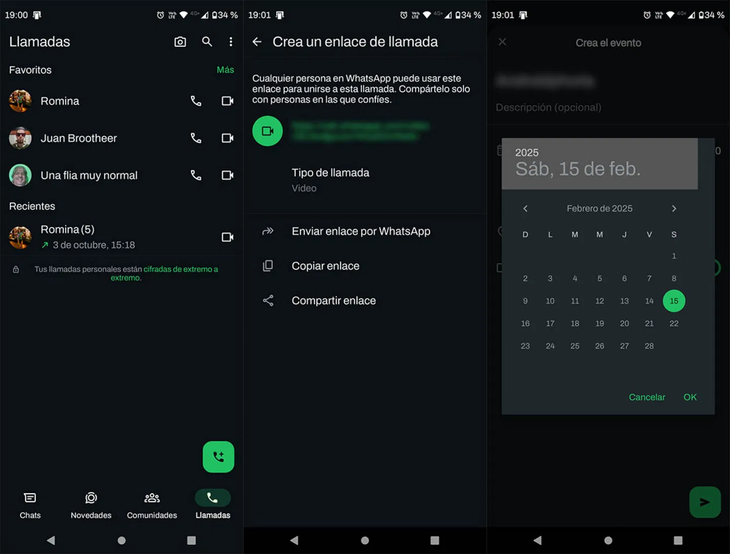Go back from Crea un enlace de llamada
The width and height of the screenshot is (730, 554).
point(257,42)
